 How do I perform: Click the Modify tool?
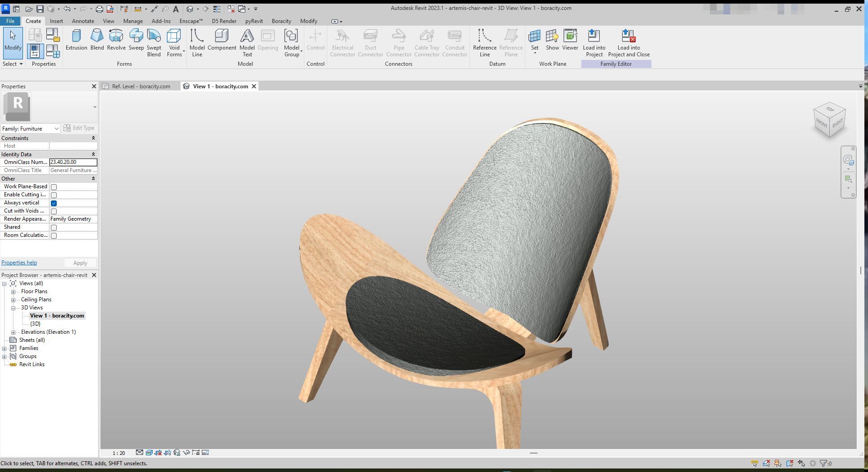point(13,43)
